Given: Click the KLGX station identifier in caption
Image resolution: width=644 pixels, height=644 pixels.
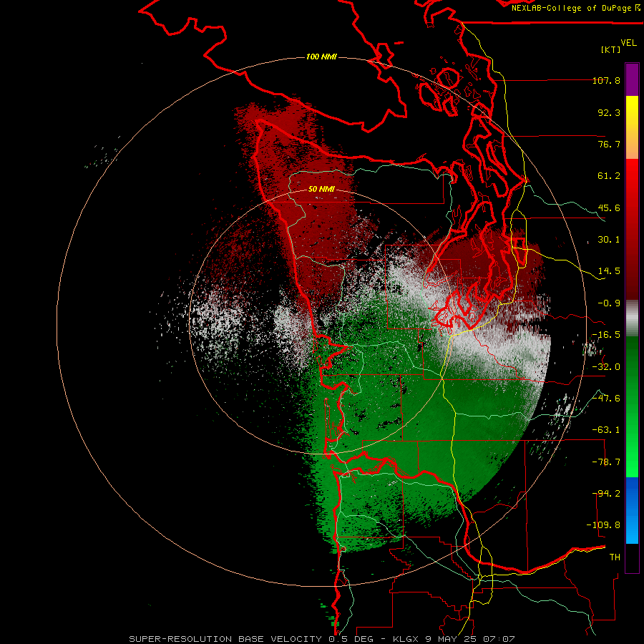Looking at the screenshot, I should (406, 639).
